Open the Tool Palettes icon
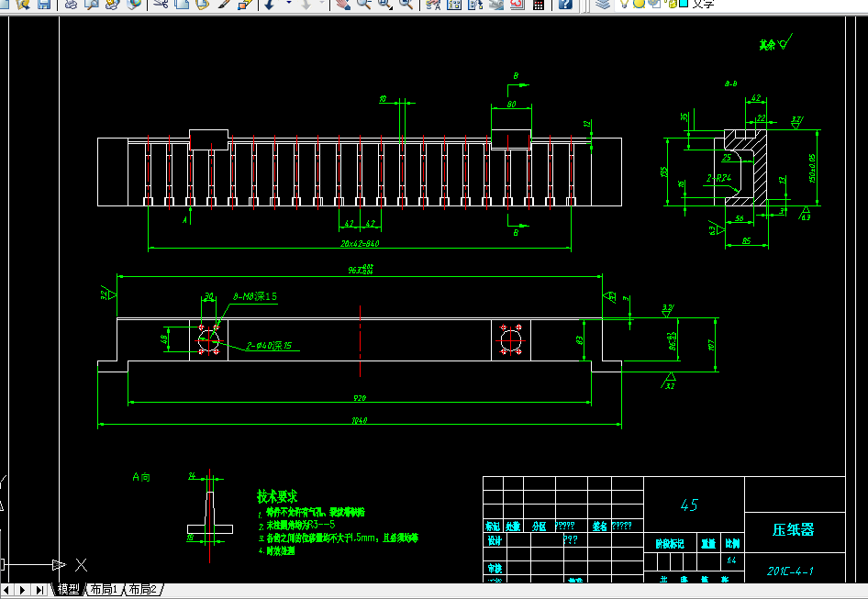Viewport: 868px width, 599px height. [x=475, y=4]
